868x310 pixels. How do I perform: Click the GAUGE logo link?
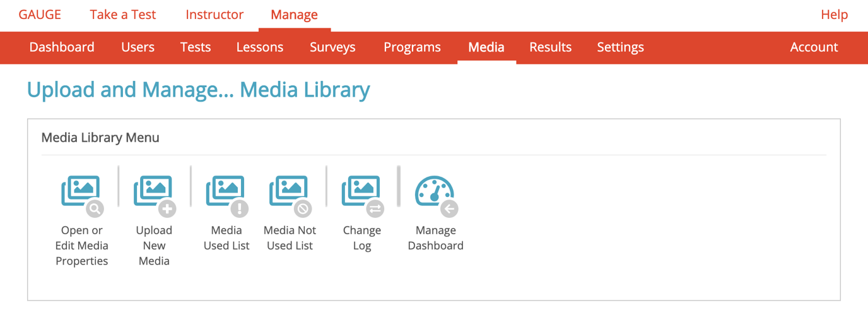pyautogui.click(x=40, y=15)
